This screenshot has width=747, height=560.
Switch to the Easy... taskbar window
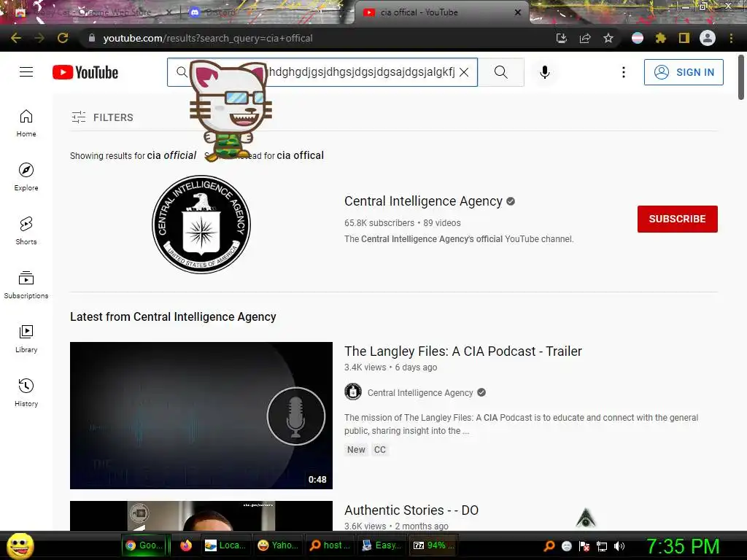[382, 545]
